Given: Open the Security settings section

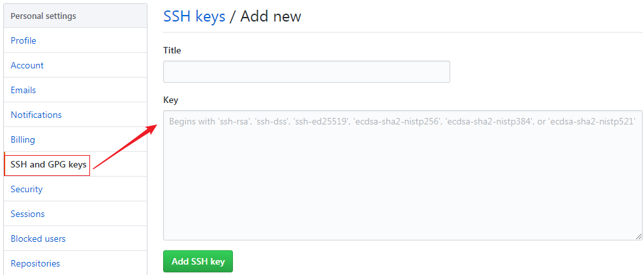Looking at the screenshot, I should tap(26, 189).
